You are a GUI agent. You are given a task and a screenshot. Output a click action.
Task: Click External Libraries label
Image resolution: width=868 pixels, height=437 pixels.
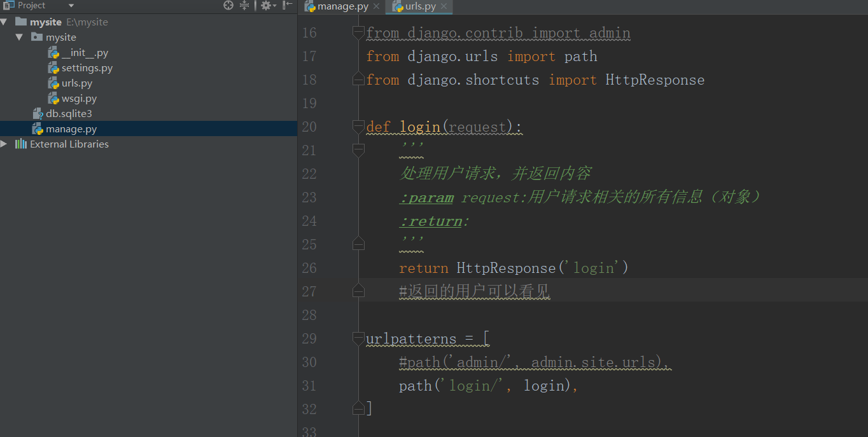pyautogui.click(x=69, y=144)
